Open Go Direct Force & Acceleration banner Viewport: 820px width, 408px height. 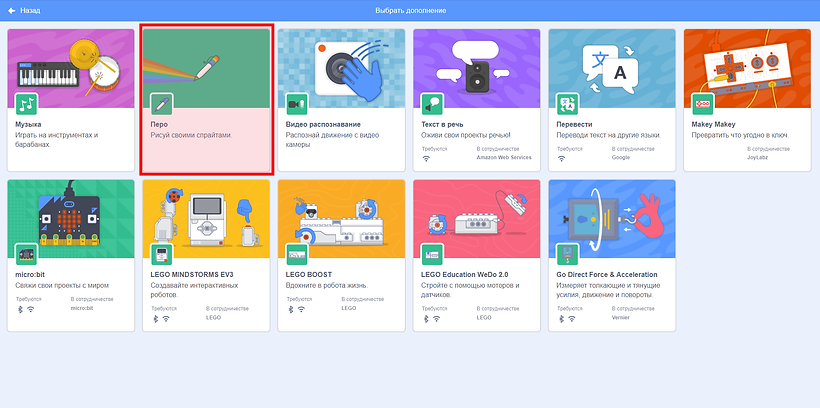pyautogui.click(x=612, y=219)
